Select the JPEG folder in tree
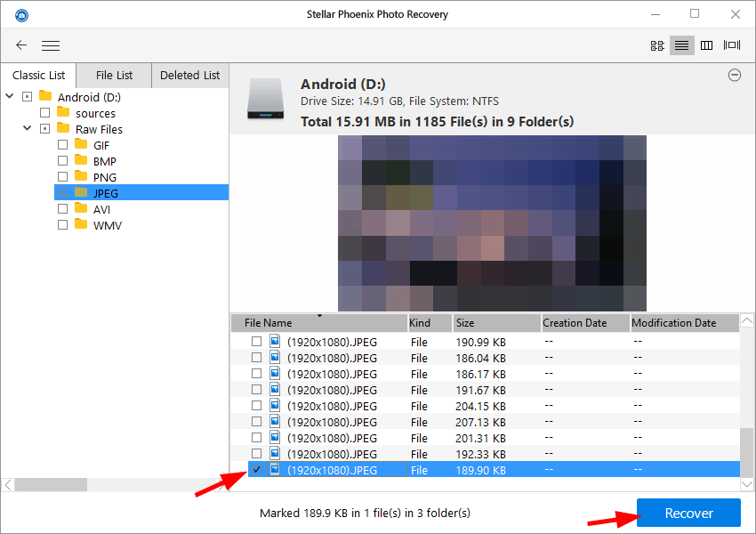The image size is (756, 534). pyautogui.click(x=141, y=193)
